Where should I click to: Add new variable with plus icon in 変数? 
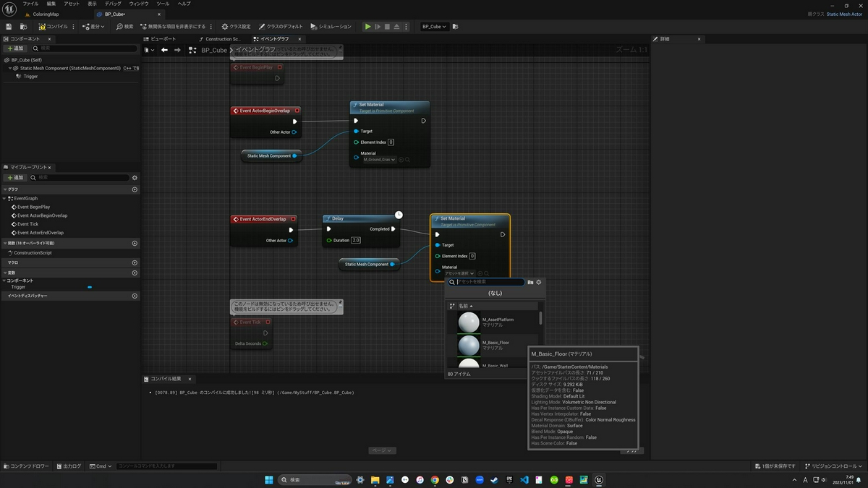tap(135, 273)
